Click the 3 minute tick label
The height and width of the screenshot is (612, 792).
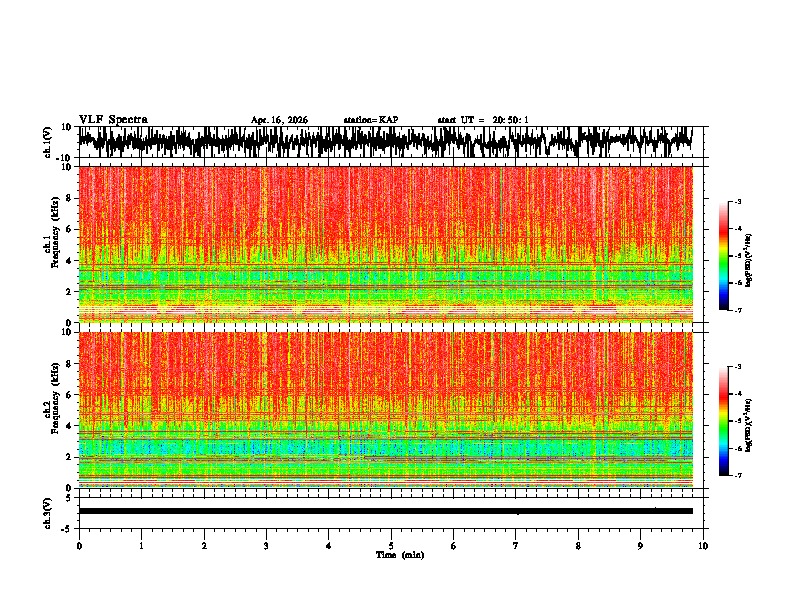pos(266,546)
